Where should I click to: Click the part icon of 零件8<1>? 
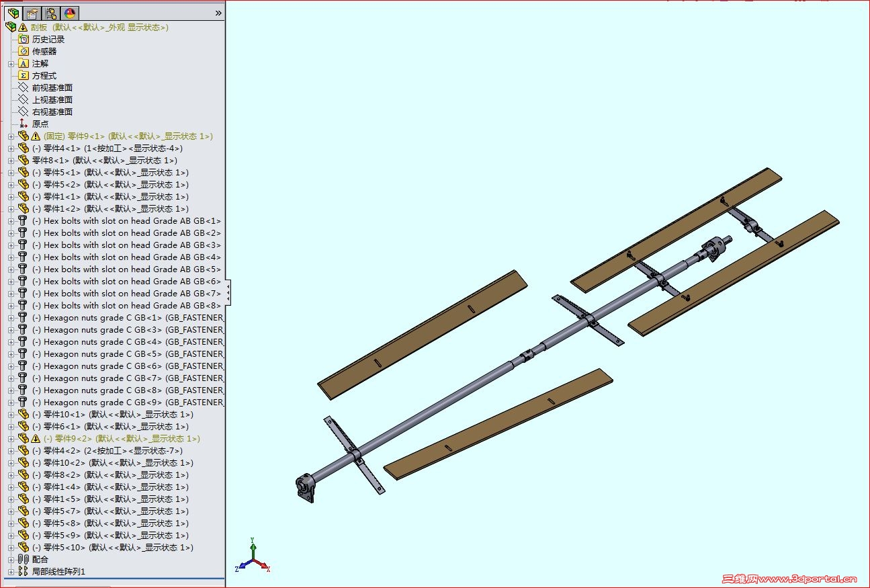24,160
